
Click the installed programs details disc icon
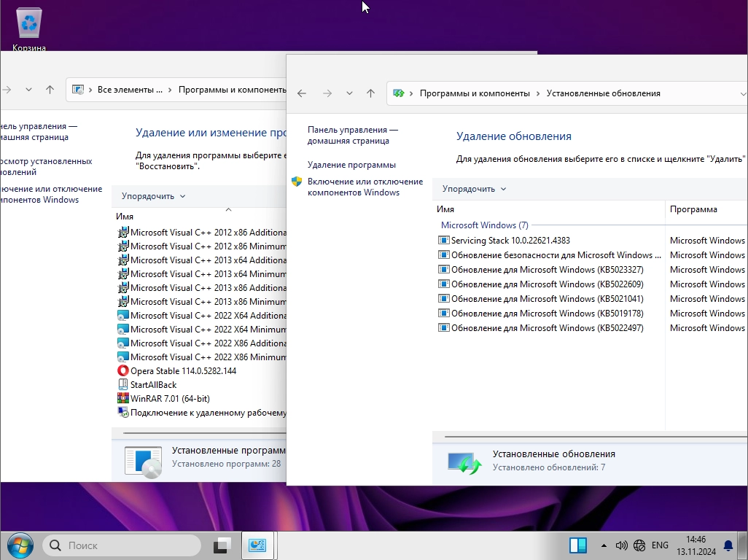pos(143,462)
